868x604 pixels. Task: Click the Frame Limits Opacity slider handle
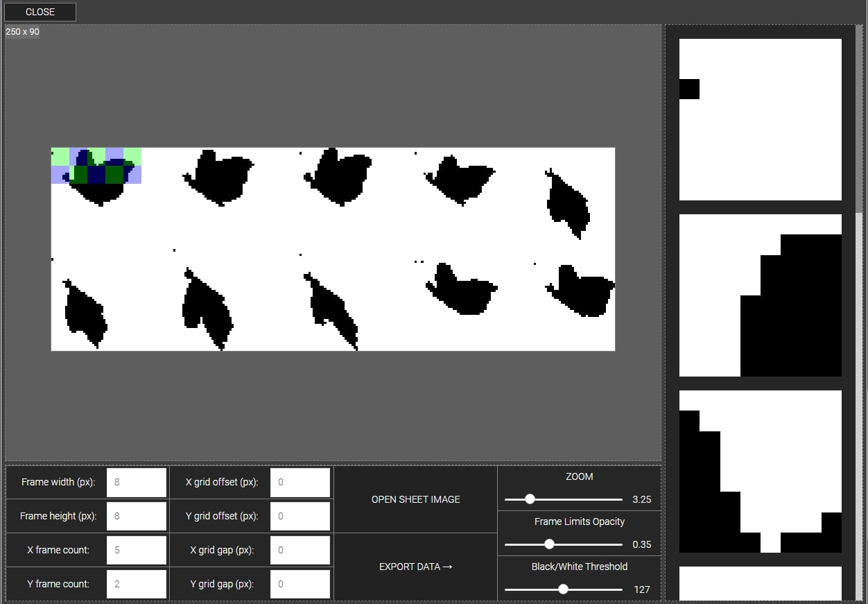tap(549, 544)
